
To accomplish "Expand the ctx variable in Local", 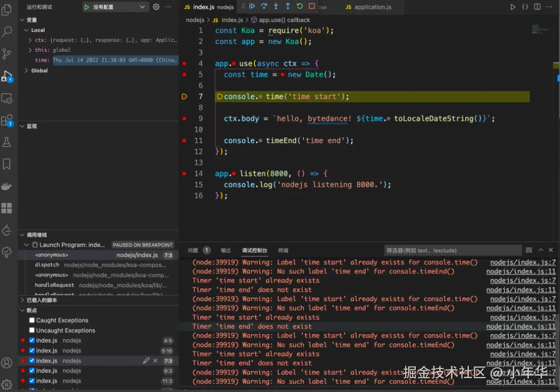I will (30, 40).
